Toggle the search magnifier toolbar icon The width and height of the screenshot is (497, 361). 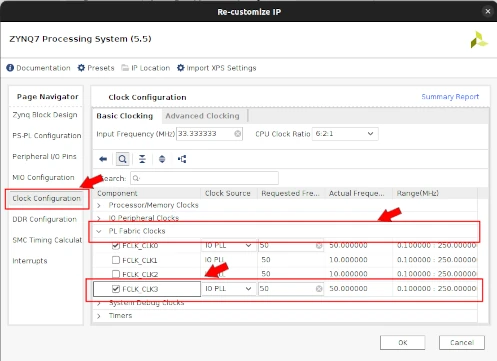coord(123,159)
